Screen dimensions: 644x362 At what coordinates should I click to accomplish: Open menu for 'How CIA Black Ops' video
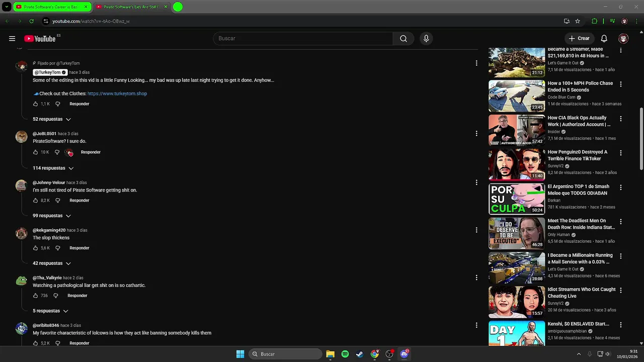coord(621,119)
